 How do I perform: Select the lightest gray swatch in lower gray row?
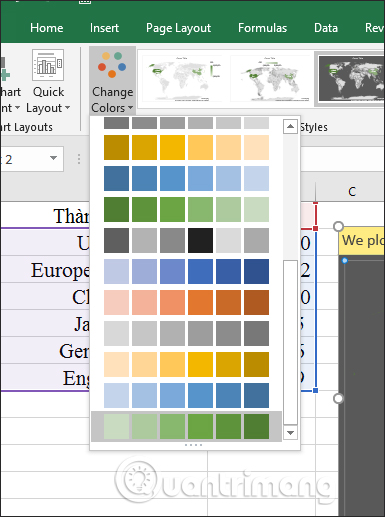coord(116,333)
